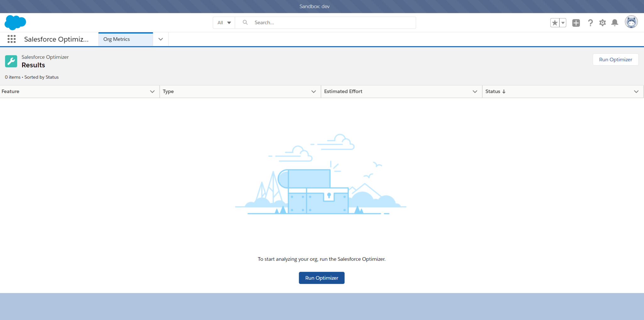Open the user profile avatar
Image resolution: width=644 pixels, height=320 pixels.
click(x=631, y=22)
